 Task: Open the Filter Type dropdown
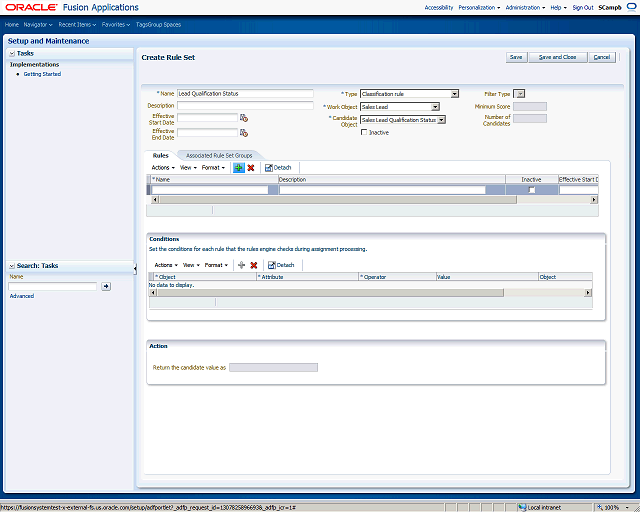click(x=520, y=94)
